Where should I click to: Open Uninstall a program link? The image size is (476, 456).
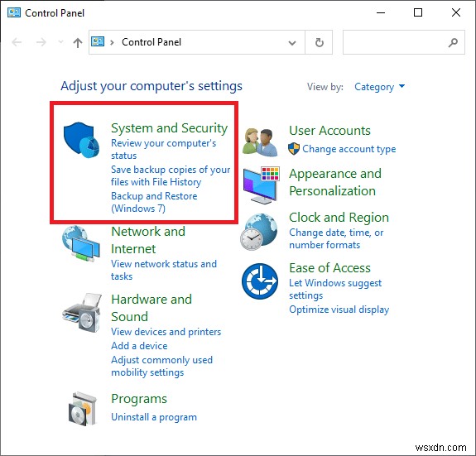click(154, 417)
